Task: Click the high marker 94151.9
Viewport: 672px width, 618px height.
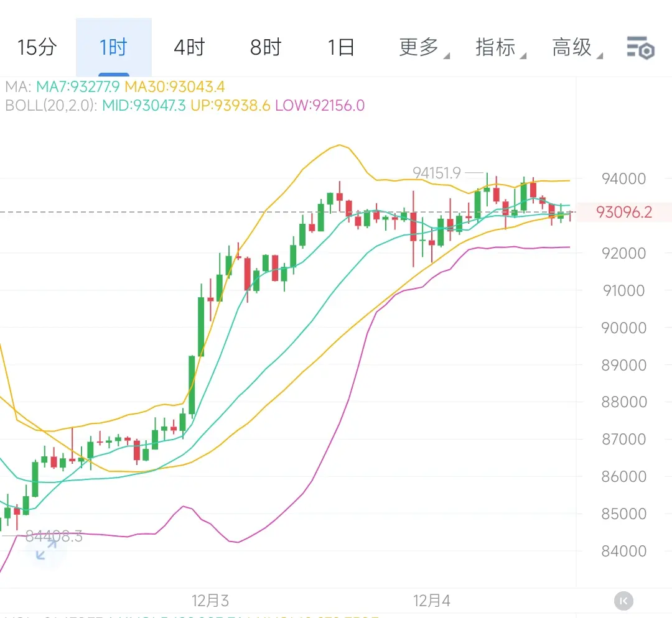Action: [x=437, y=173]
